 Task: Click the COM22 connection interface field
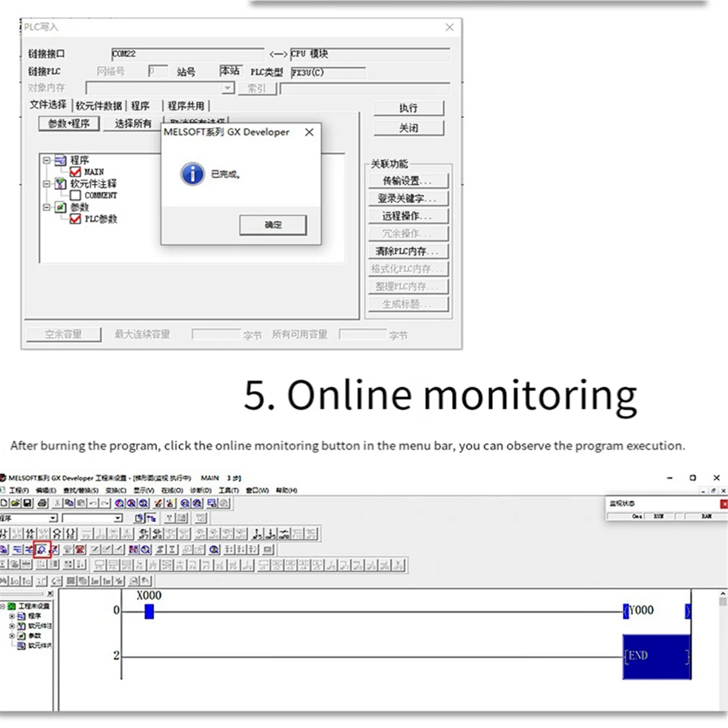(187, 54)
